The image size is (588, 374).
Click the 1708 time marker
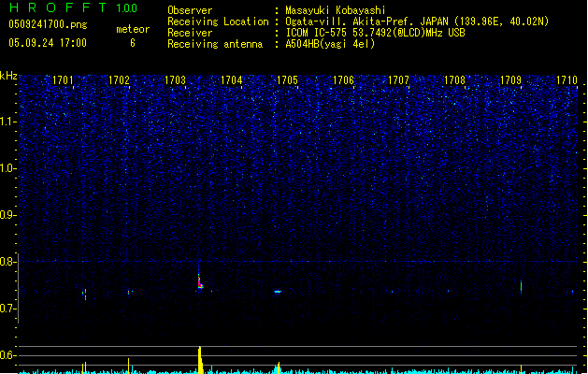tap(455, 80)
